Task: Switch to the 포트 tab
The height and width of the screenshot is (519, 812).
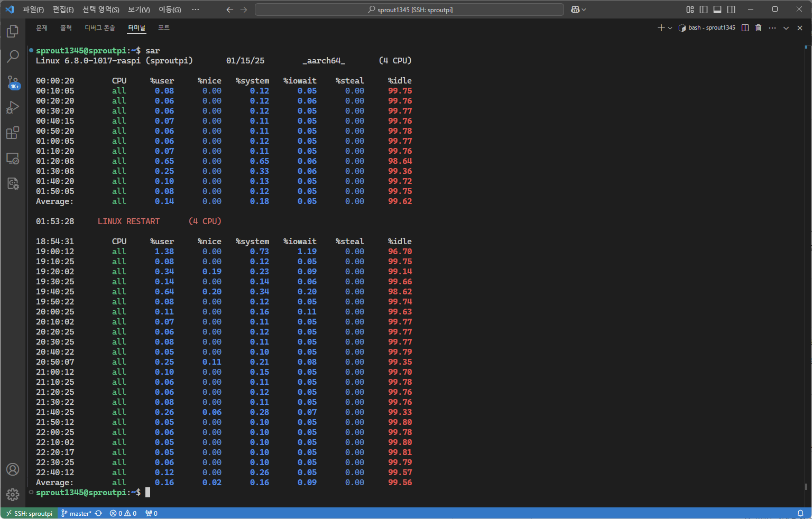Action: tap(164, 27)
